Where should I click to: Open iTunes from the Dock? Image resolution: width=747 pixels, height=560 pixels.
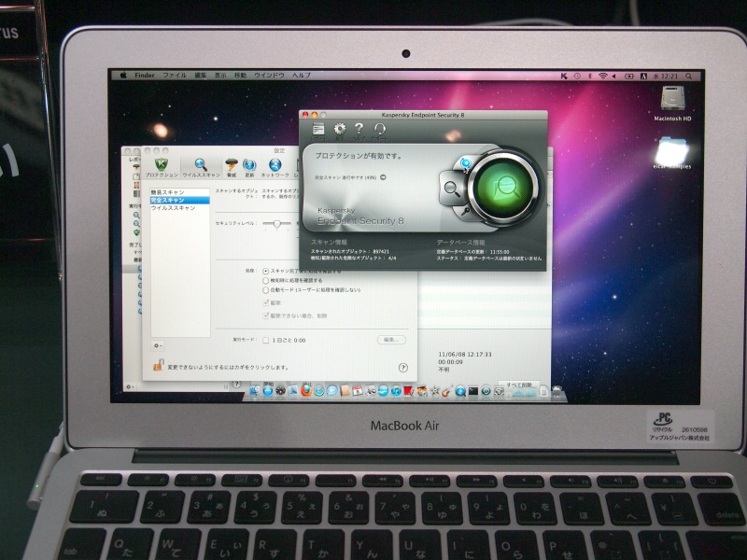(396, 391)
